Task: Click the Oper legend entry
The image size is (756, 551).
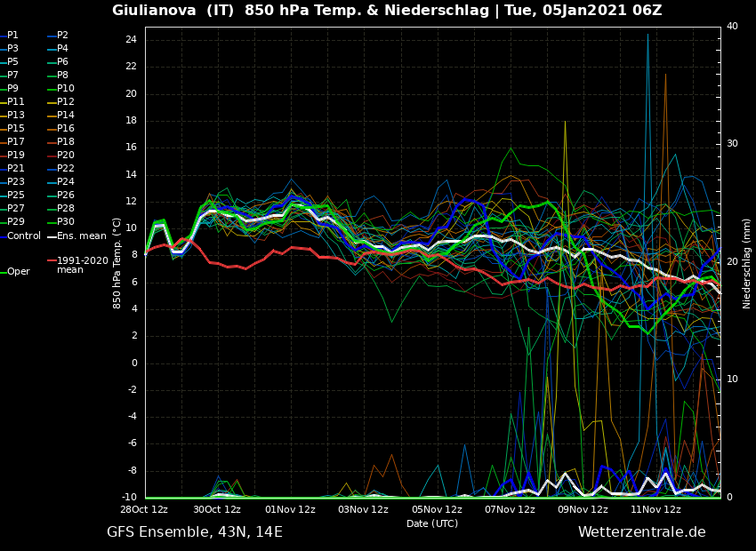Action: point(18,272)
